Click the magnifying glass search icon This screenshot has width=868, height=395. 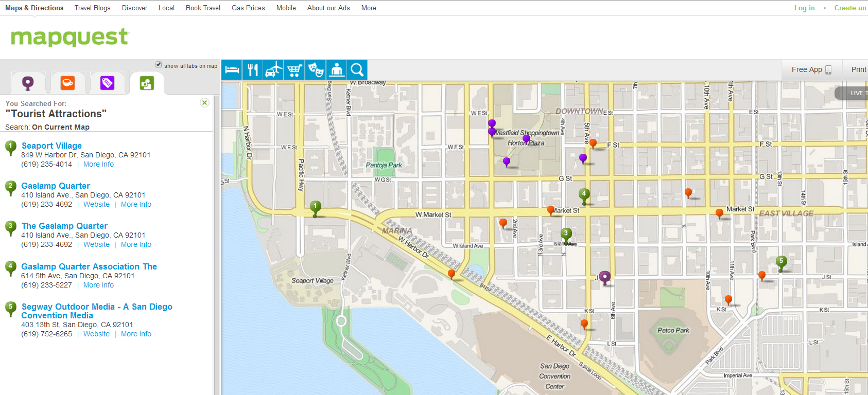pos(357,70)
